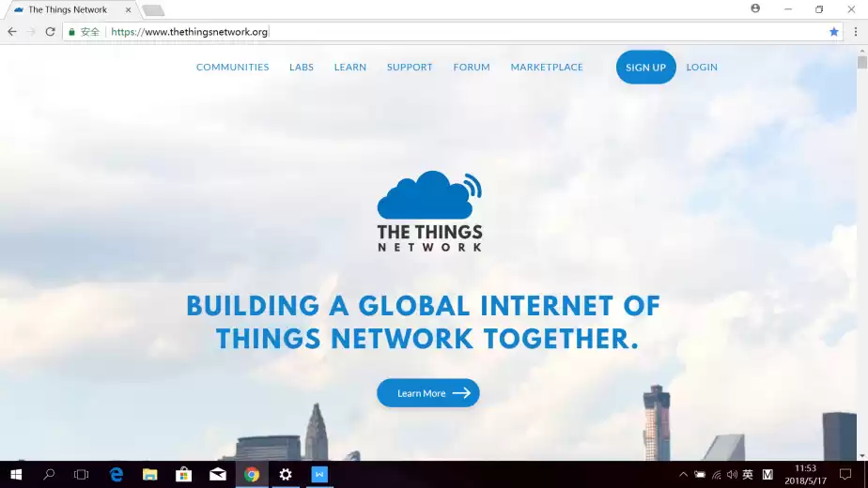Click the Wi-Fi network tray icon
Image resolution: width=868 pixels, height=488 pixels.
pos(717,475)
